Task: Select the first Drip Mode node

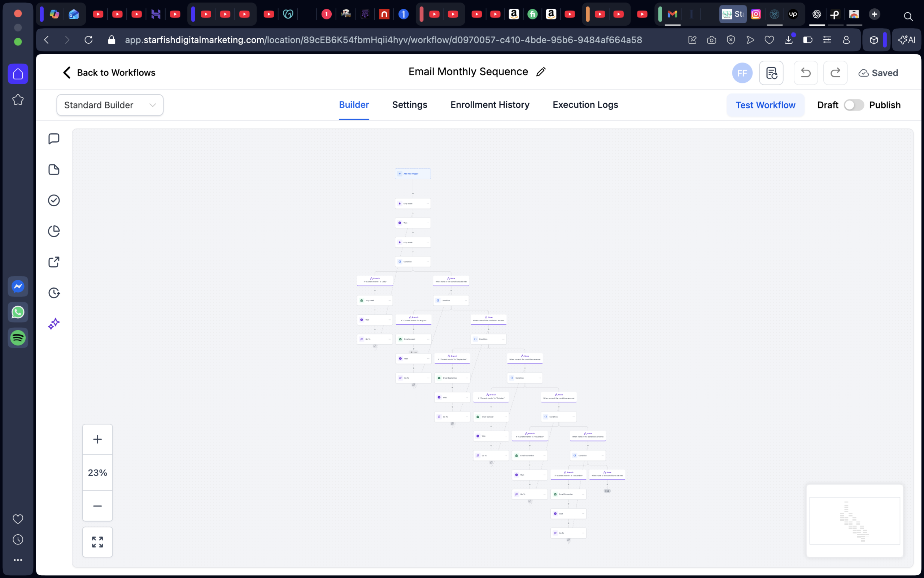Action: [413, 203]
